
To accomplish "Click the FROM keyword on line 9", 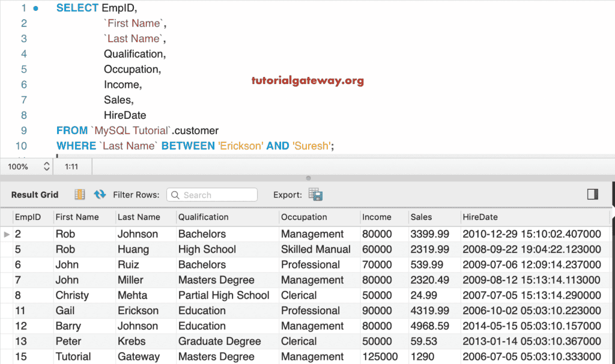I will point(72,130).
